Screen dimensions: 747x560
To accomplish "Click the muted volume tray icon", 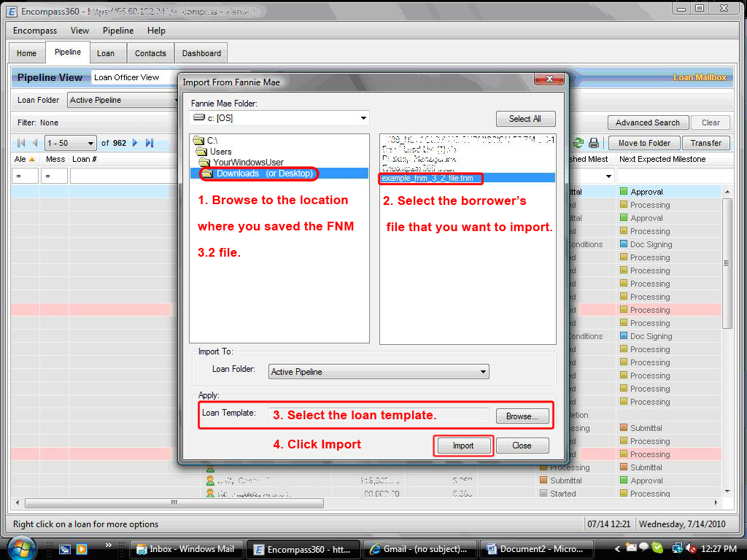I will click(x=691, y=548).
